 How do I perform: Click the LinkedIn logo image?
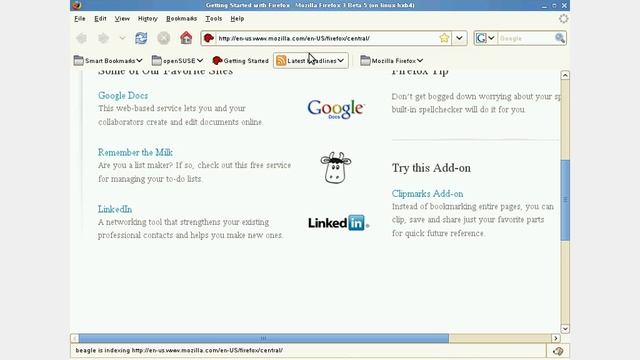click(x=338, y=223)
